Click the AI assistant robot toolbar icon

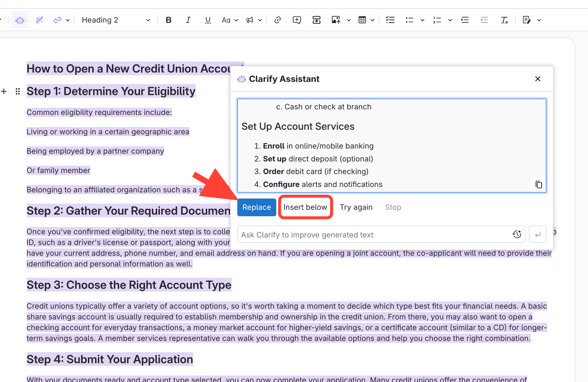pos(20,20)
